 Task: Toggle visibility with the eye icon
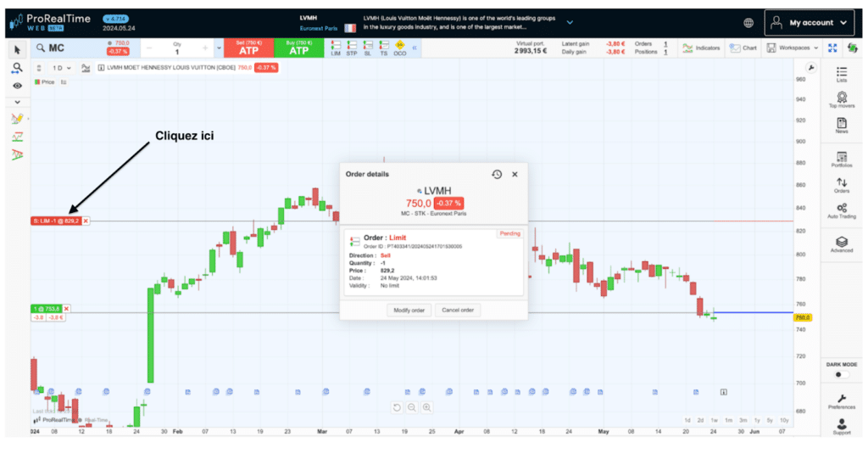pos(17,86)
